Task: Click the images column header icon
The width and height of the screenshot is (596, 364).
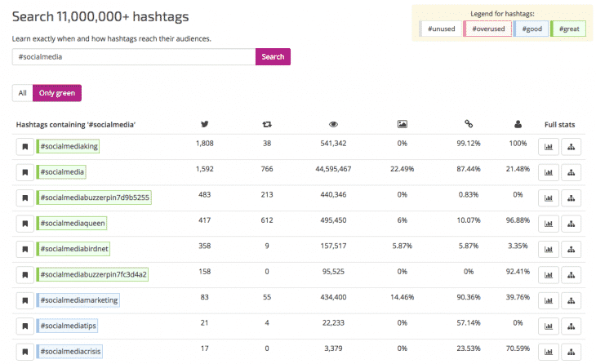Action: pyautogui.click(x=402, y=124)
